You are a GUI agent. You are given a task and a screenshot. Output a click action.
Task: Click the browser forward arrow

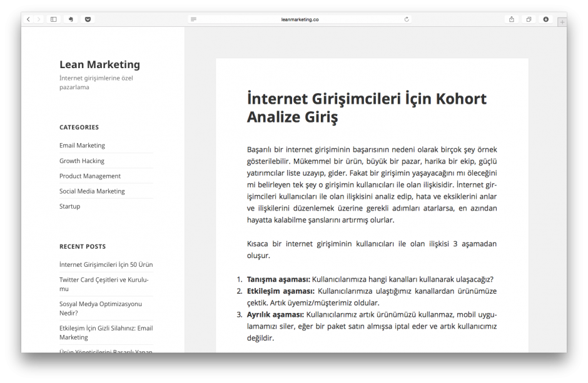point(39,19)
